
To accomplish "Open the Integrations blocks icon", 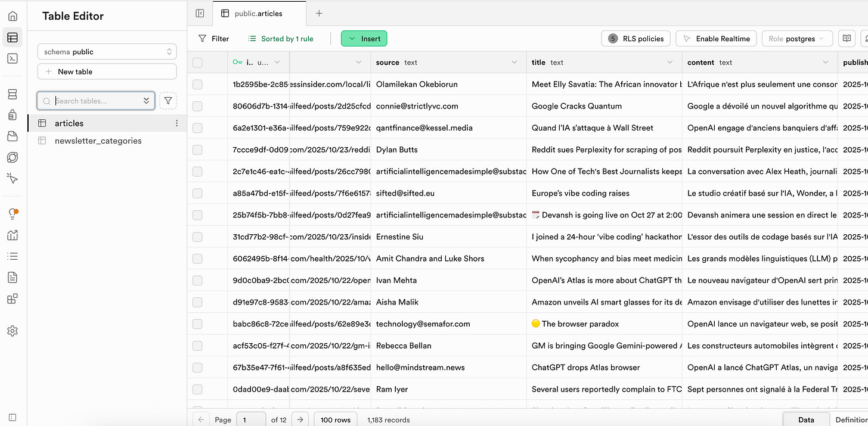I will click(13, 299).
